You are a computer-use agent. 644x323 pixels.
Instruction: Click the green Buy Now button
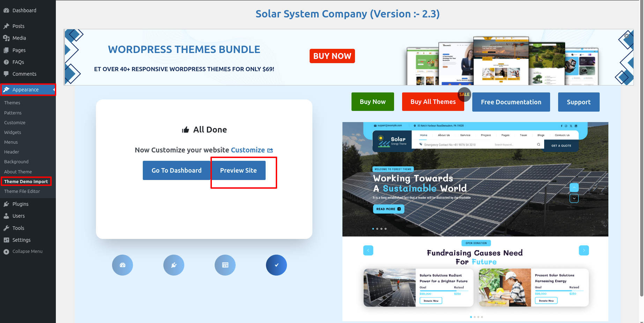(x=373, y=102)
